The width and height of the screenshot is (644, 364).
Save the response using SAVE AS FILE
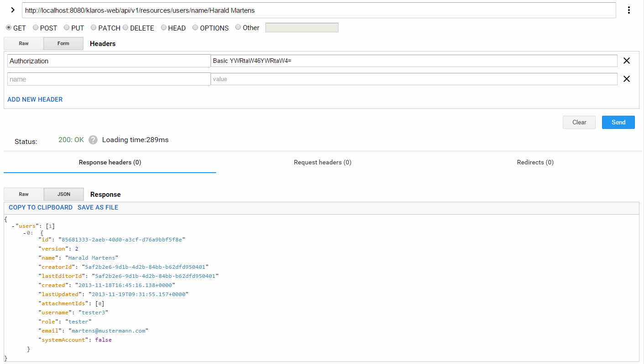(x=98, y=207)
